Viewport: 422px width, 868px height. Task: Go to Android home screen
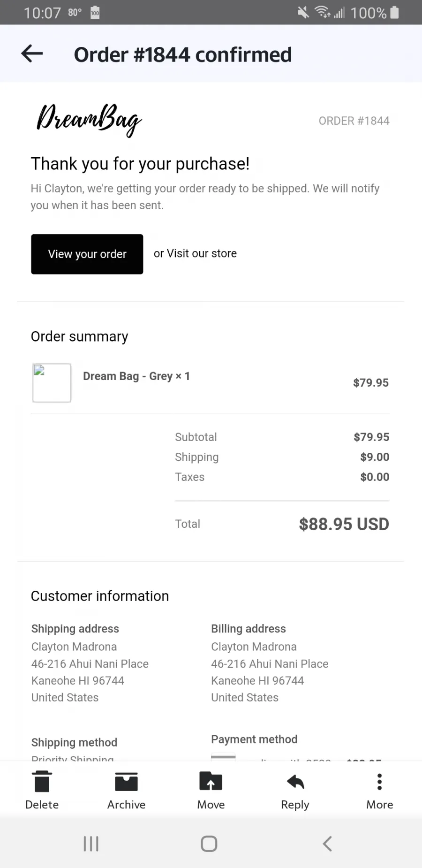(x=209, y=844)
